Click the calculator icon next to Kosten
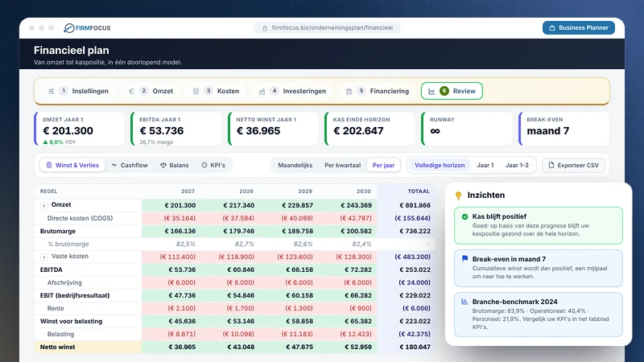 tap(196, 91)
